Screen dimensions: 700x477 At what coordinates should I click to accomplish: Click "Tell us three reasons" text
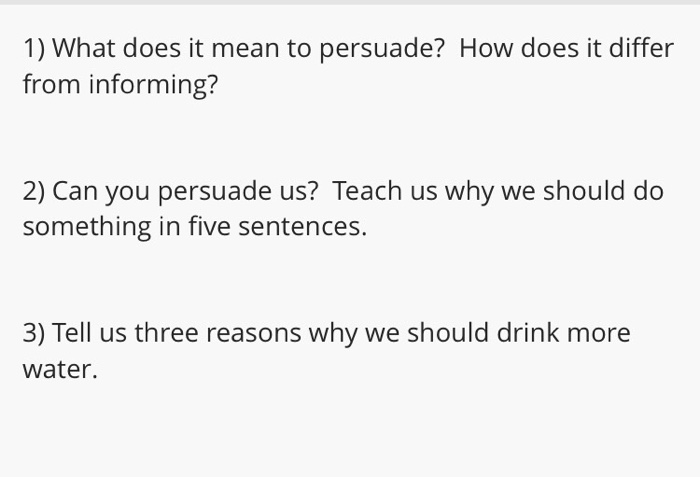tap(177, 333)
